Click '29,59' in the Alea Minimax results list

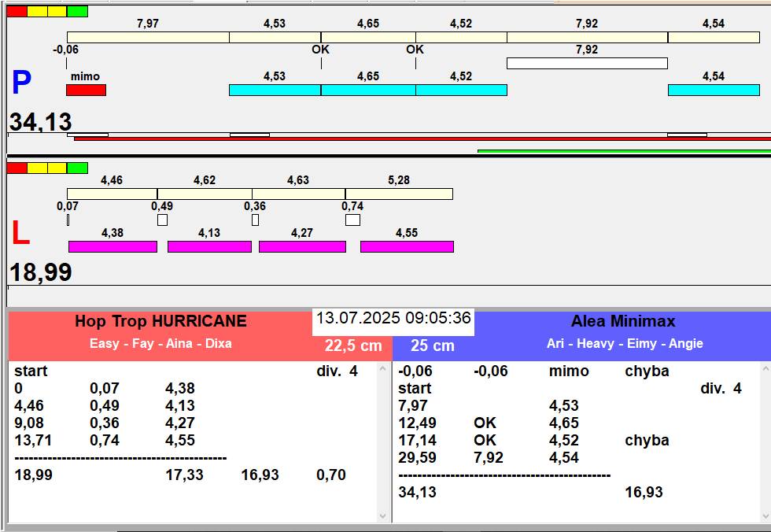point(417,458)
